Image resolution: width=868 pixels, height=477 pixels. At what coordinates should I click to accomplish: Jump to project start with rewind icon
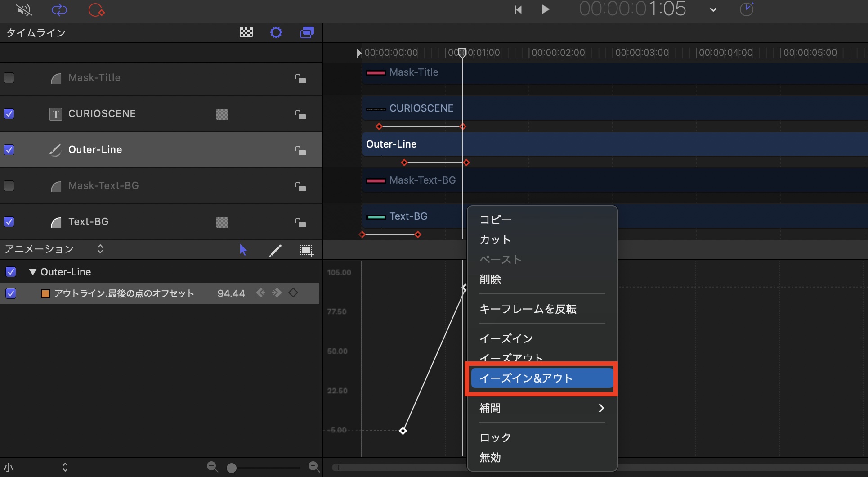(518, 9)
